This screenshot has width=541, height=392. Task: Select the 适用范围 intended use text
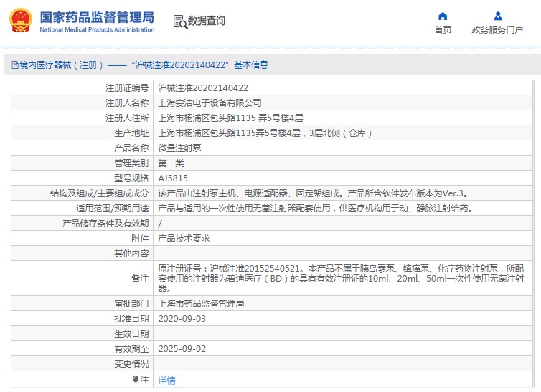coord(316,209)
